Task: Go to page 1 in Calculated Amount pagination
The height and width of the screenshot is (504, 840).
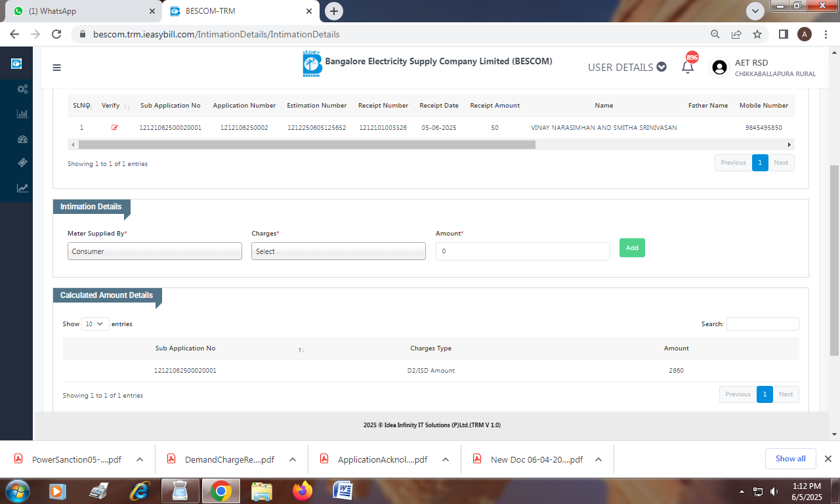Action: (765, 394)
